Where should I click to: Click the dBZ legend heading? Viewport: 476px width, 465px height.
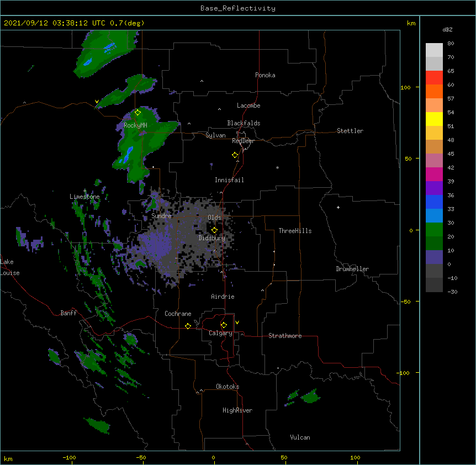point(447,29)
